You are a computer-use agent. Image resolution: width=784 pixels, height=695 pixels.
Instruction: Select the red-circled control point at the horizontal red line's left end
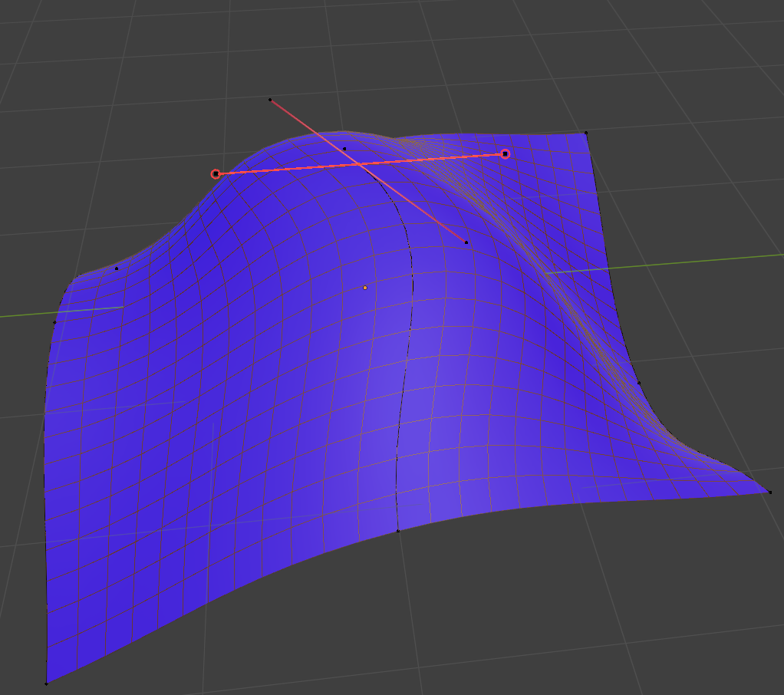216,174
